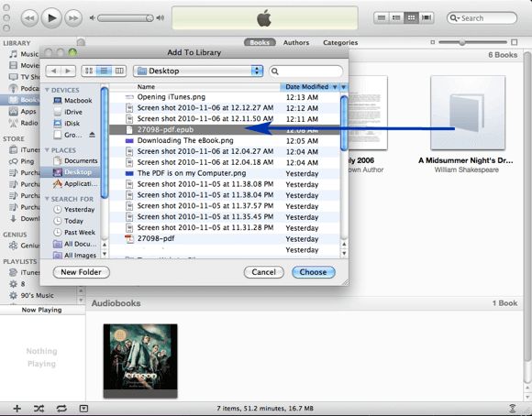The width and height of the screenshot is (532, 416).
Task: Click the file list vertical scrollbar
Action: coord(344,124)
